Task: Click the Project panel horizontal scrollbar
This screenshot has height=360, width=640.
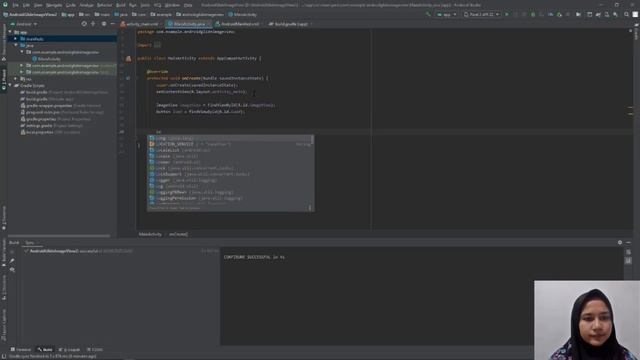Action: (59, 236)
